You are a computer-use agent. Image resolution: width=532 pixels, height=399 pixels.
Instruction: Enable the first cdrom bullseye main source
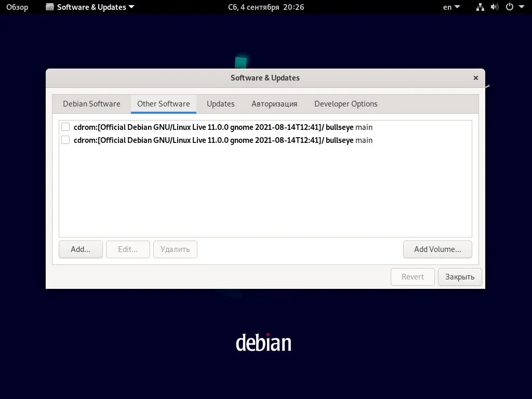point(65,127)
